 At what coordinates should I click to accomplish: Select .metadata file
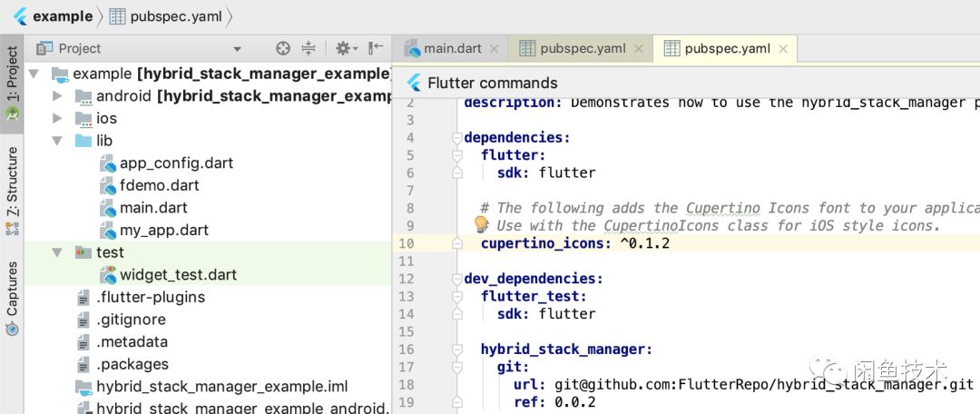pos(132,342)
